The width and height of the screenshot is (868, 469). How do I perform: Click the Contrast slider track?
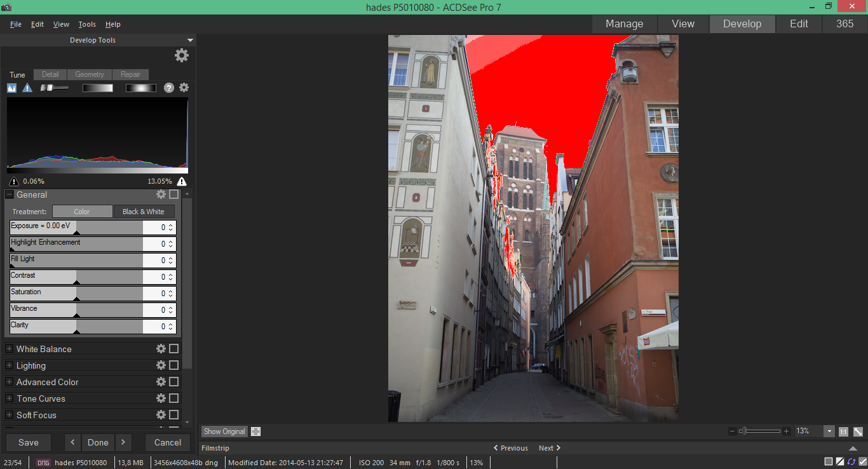pos(76,277)
